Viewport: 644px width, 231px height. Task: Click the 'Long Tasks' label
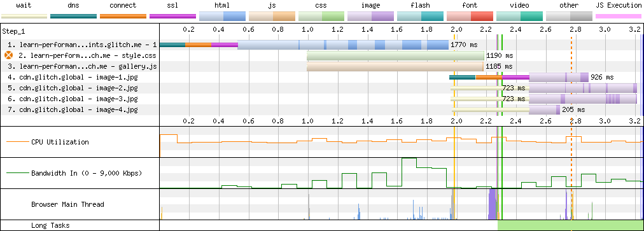50,225
